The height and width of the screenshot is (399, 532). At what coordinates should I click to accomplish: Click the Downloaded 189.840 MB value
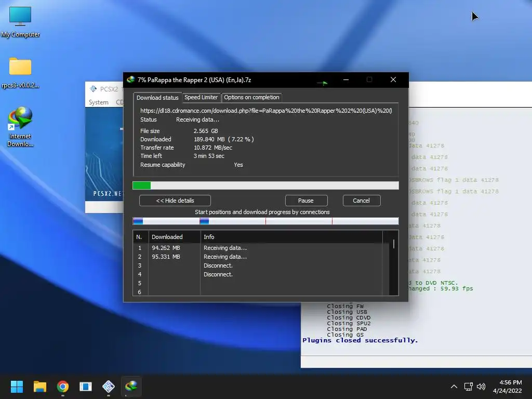click(x=223, y=139)
